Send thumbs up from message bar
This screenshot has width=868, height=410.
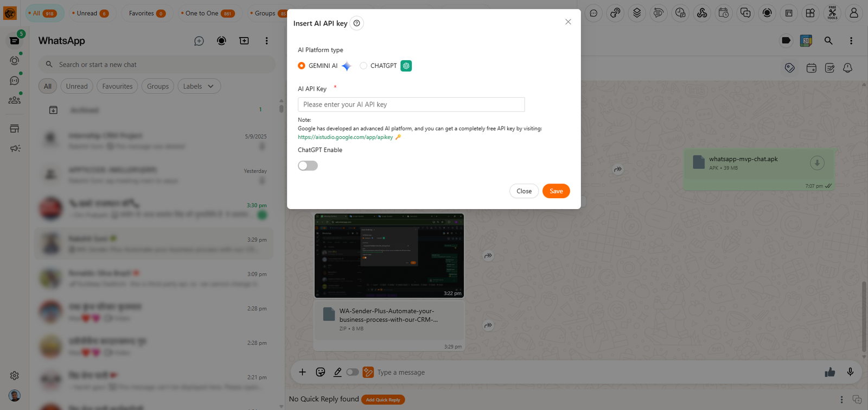[x=830, y=372]
